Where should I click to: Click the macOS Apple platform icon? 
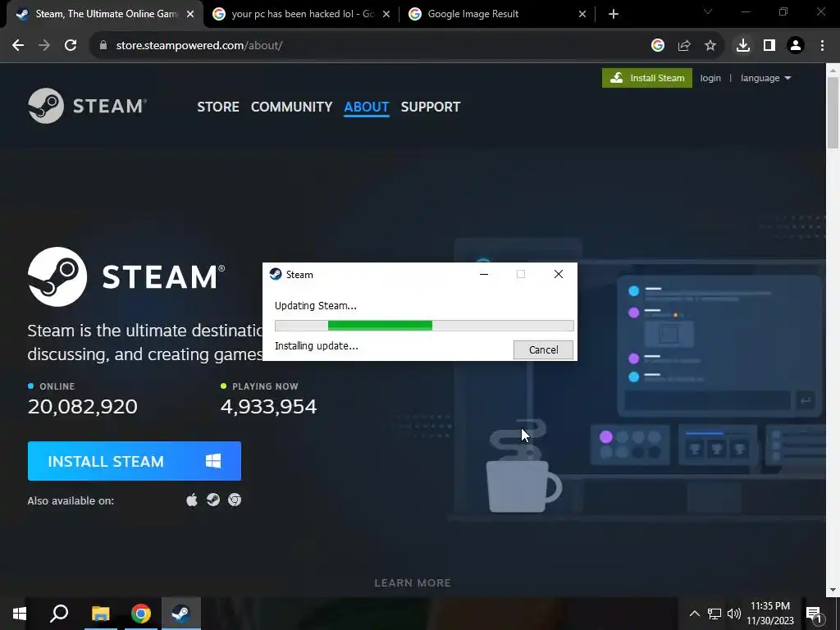point(192,500)
